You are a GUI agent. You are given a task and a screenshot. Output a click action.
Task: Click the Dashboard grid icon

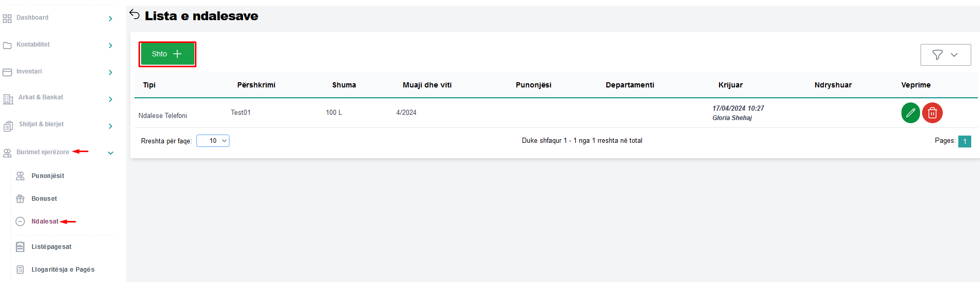click(x=7, y=19)
